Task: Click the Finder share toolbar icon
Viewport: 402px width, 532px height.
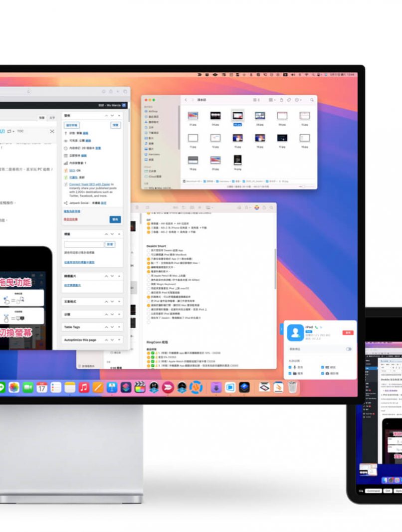Action: (x=282, y=100)
